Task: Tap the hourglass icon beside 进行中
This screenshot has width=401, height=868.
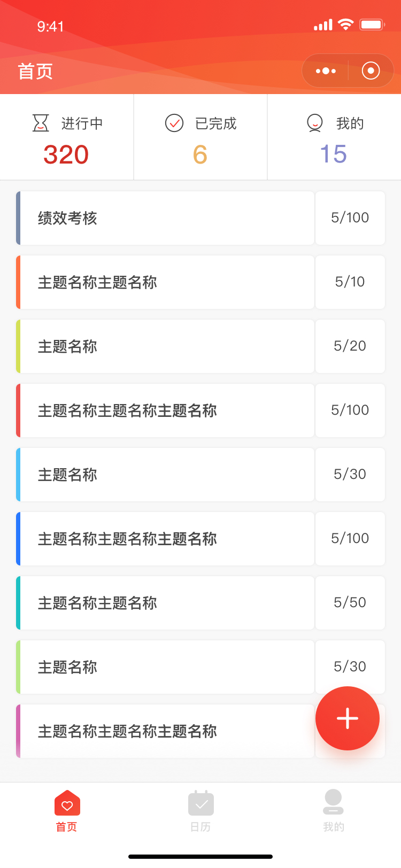Action: [41, 123]
